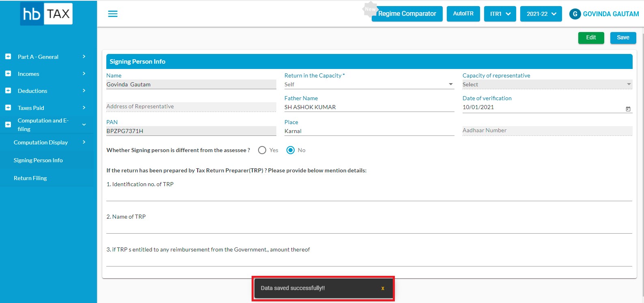Click the blue Save button

[x=623, y=38]
